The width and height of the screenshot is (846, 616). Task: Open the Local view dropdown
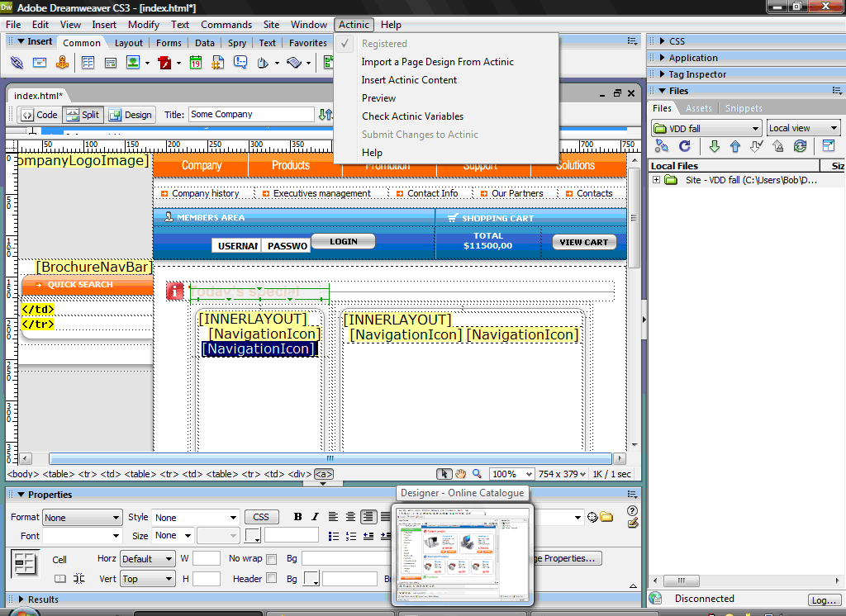(803, 128)
